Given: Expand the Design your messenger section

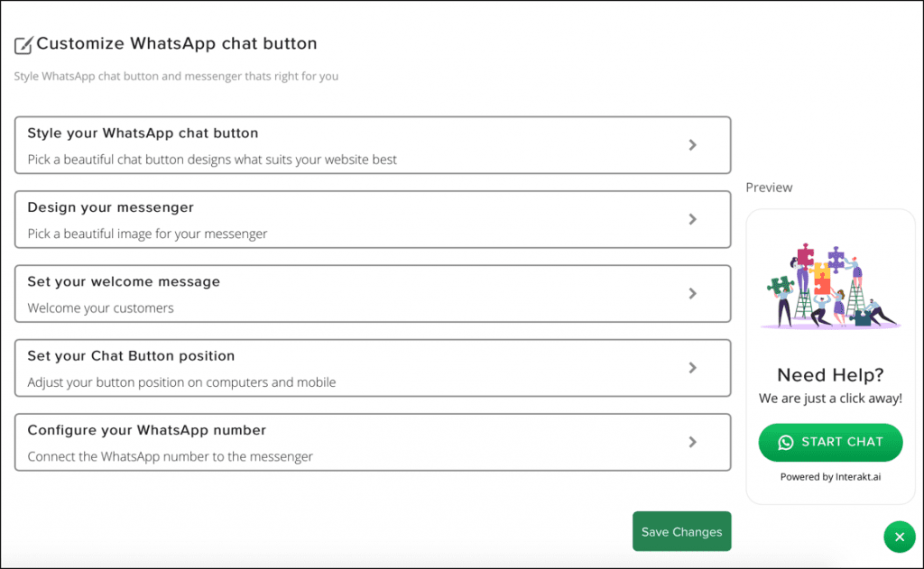Looking at the screenshot, I should click(361, 219).
